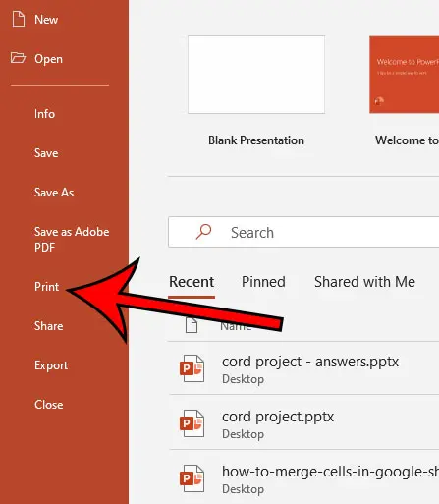Screen dimensions: 439x504
Task: Switch to the Pinned tab
Action: (x=263, y=282)
